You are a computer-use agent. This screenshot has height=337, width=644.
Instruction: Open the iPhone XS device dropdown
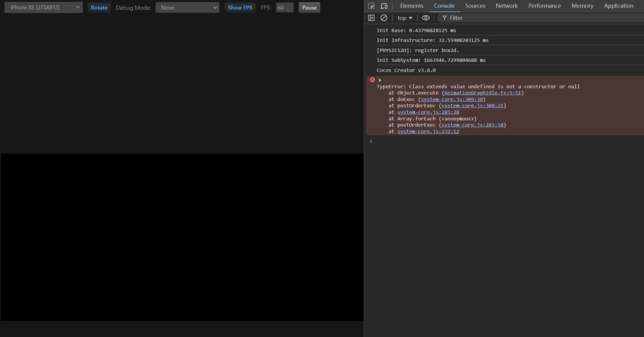[x=43, y=7]
